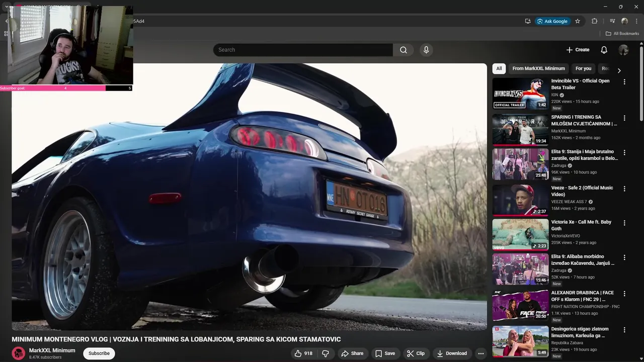Image resolution: width=644 pixels, height=362 pixels.
Task: Select the From MarkXXL Minimum chip
Action: point(538,68)
